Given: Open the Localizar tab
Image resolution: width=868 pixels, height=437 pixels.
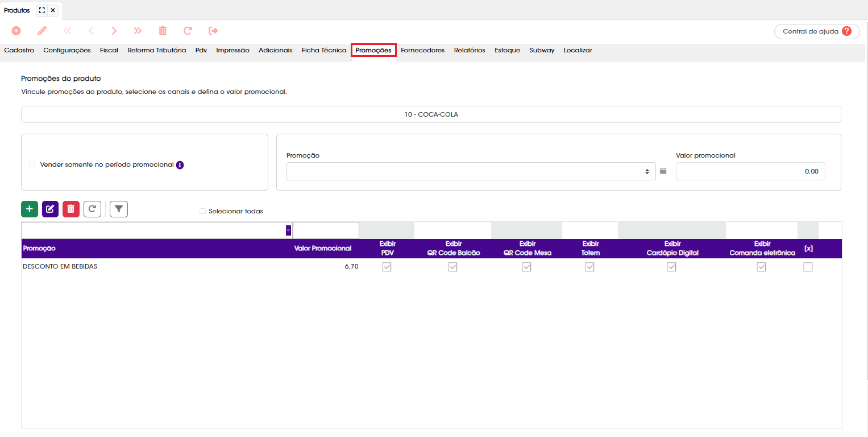Looking at the screenshot, I should [578, 50].
